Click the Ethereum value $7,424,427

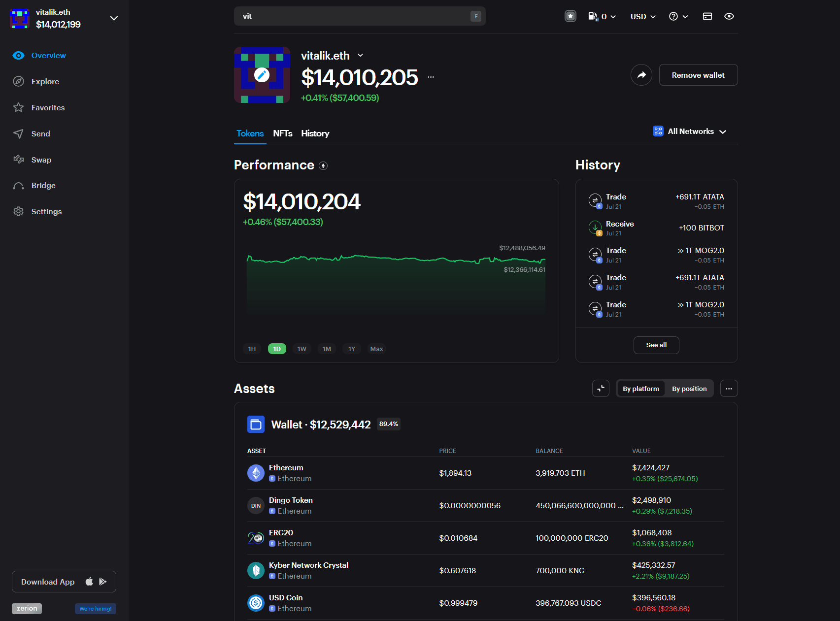651,468
